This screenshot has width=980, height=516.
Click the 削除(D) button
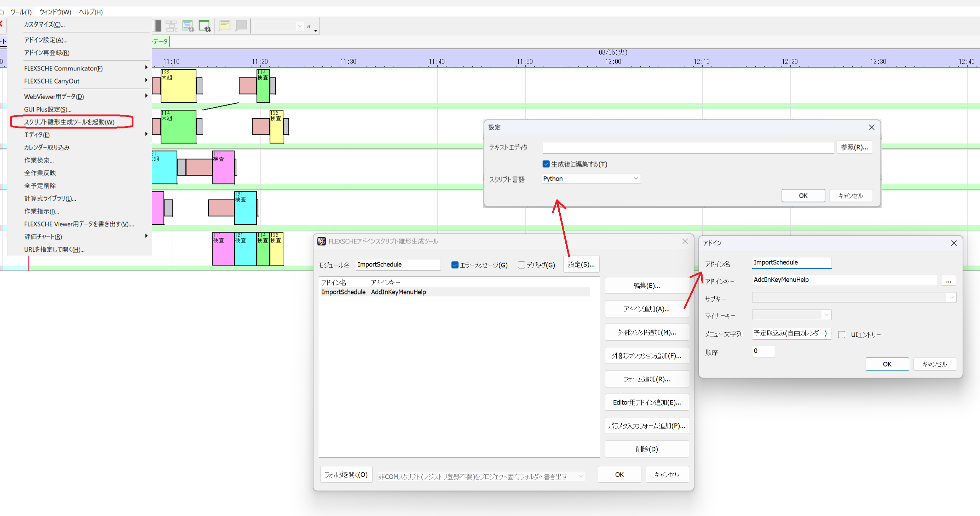click(x=646, y=449)
